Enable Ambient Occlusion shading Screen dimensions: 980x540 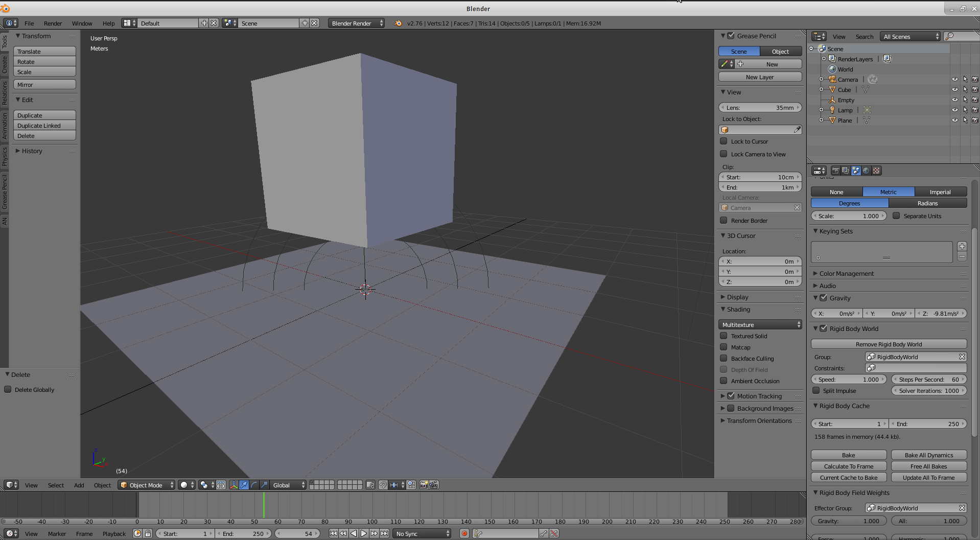point(724,381)
